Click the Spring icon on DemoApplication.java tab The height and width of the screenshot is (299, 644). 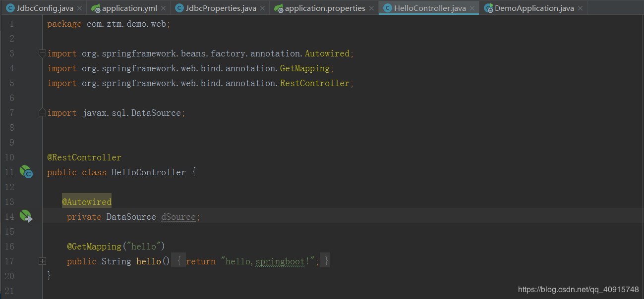(x=489, y=8)
